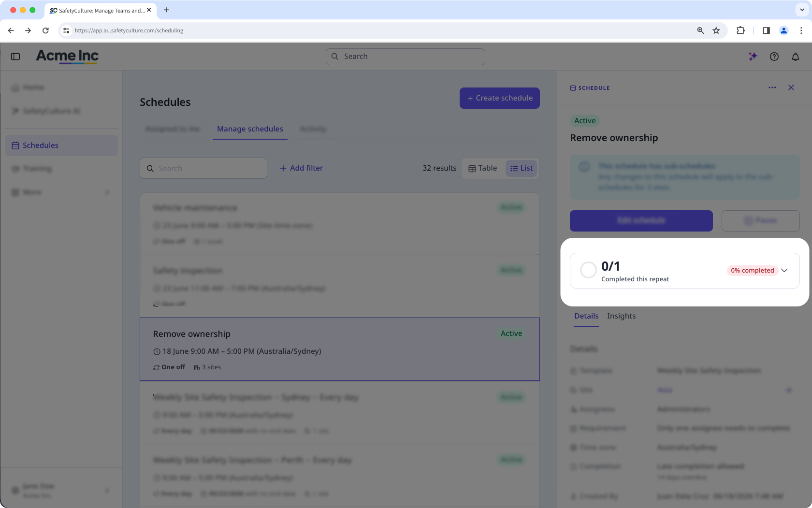Close the SafetyCulture browser tab
Image resolution: width=812 pixels, height=508 pixels.
click(149, 10)
